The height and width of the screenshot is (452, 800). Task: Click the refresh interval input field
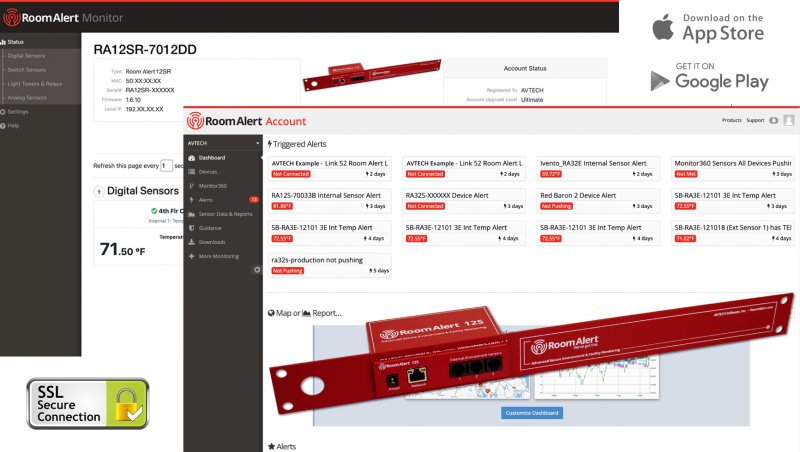pos(166,166)
